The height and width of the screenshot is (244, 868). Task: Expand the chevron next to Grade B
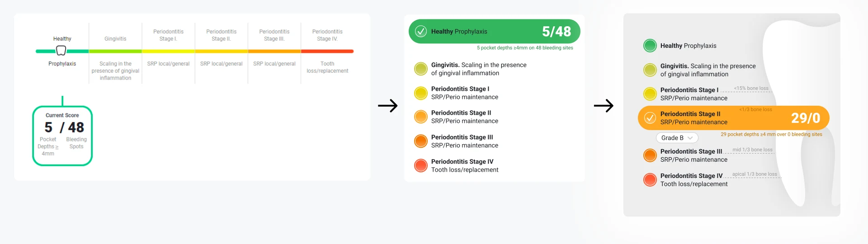click(x=690, y=138)
